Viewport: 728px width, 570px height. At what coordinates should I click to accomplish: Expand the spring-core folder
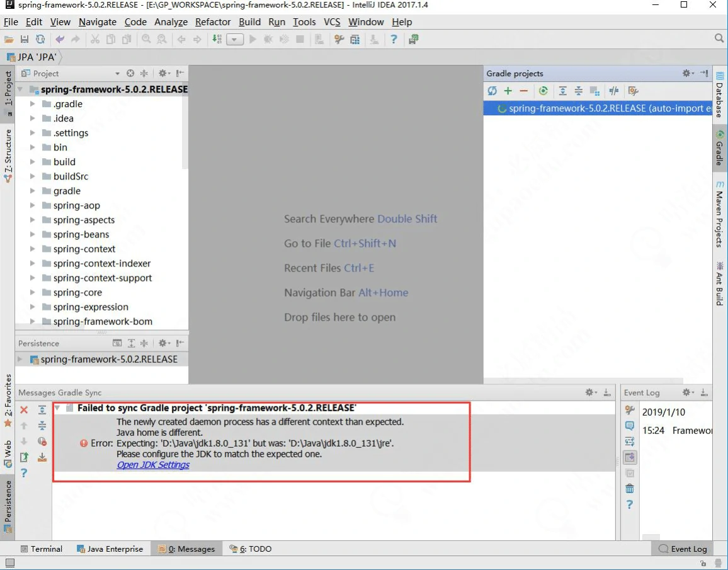[33, 292]
